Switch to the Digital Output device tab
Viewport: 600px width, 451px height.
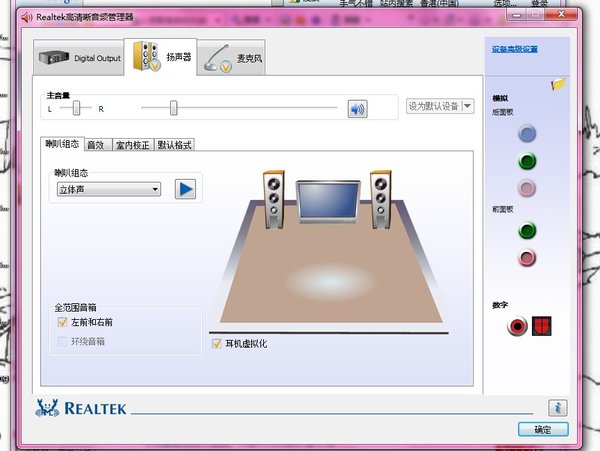[x=79, y=58]
